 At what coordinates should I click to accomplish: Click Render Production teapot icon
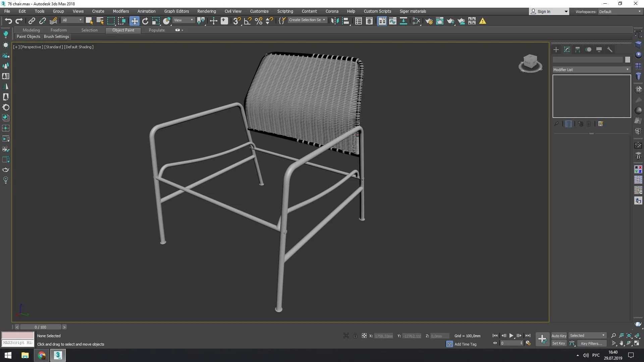tap(450, 21)
